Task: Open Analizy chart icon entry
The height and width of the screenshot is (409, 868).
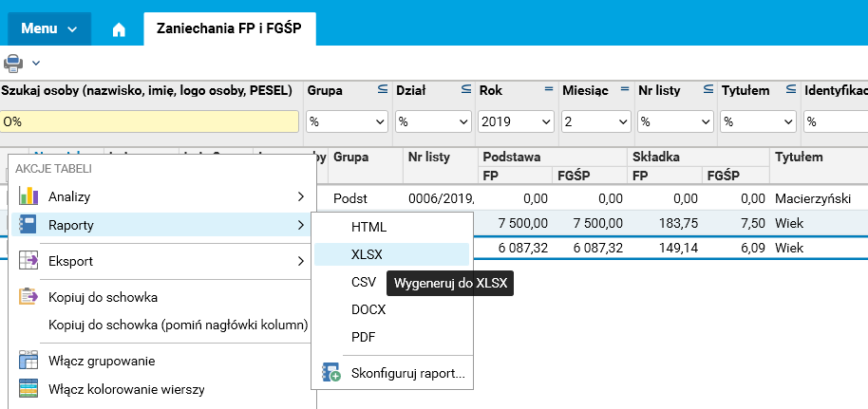Action: (x=28, y=196)
